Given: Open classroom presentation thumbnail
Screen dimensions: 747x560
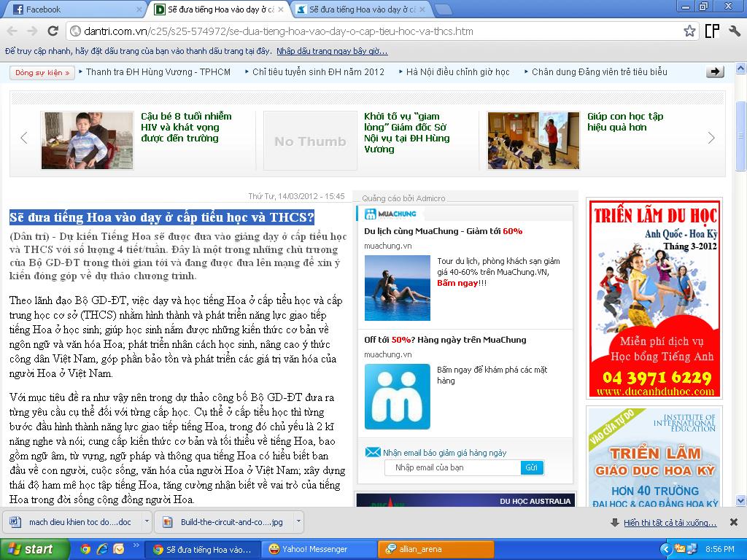Looking at the screenshot, I should click(x=533, y=141).
